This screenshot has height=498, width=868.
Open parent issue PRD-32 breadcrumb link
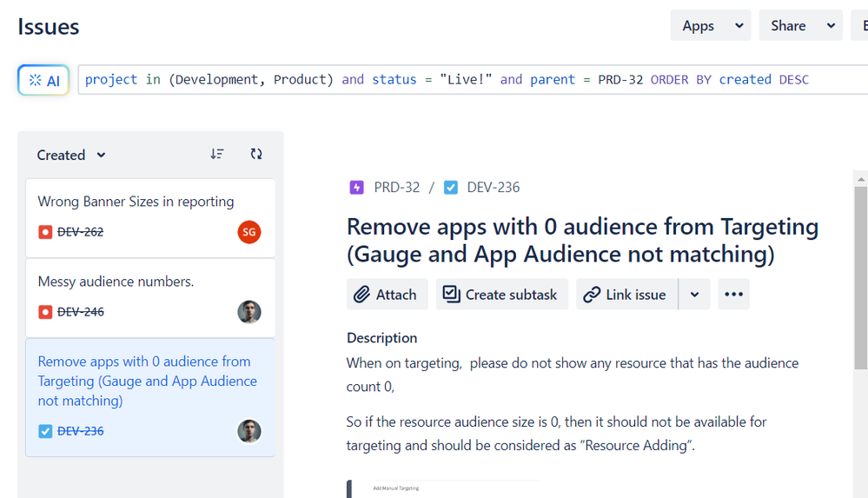tap(396, 188)
